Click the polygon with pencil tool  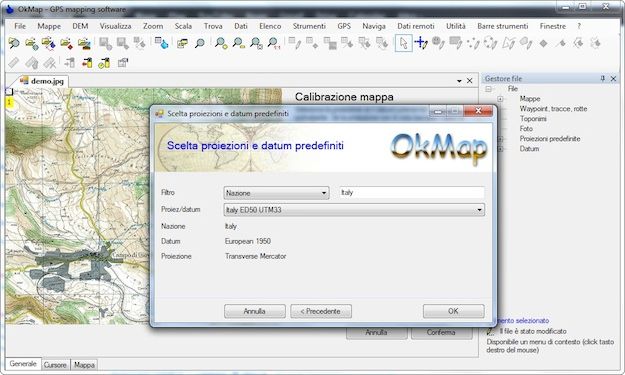tap(508, 43)
